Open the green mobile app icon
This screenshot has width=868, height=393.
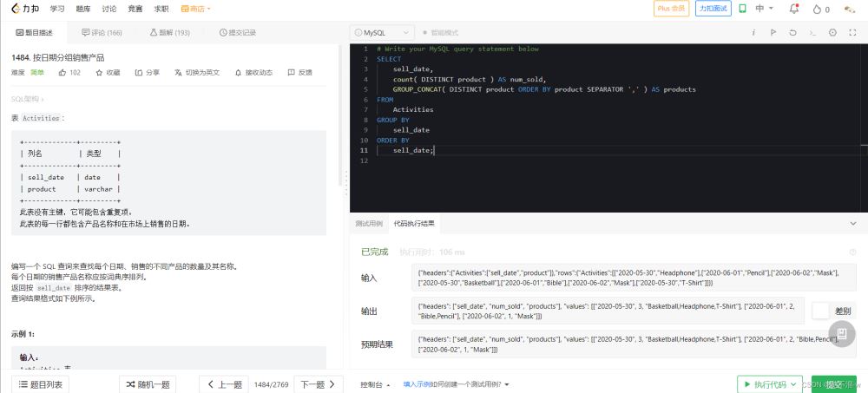tap(742, 10)
